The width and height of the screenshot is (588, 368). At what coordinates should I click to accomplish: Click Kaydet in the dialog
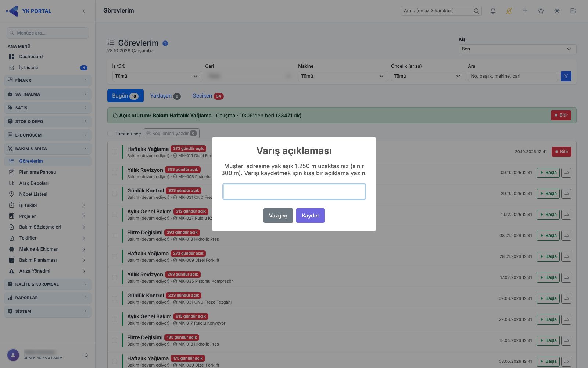pyautogui.click(x=310, y=216)
